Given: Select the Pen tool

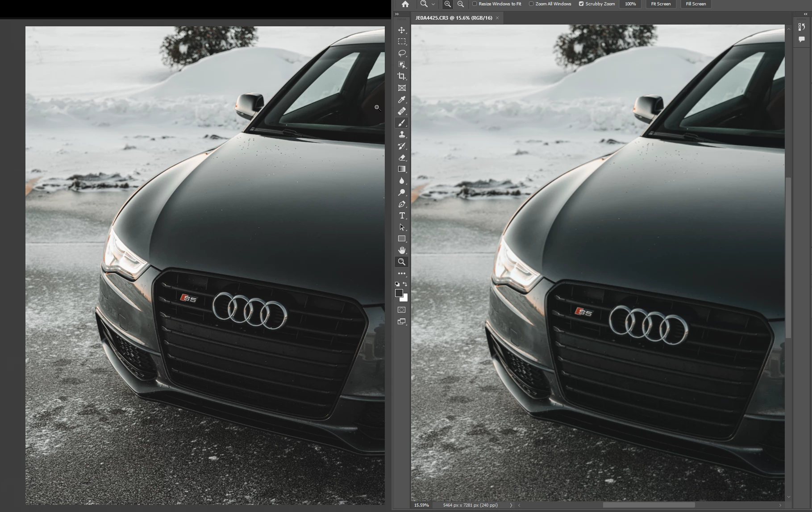Looking at the screenshot, I should [402, 204].
